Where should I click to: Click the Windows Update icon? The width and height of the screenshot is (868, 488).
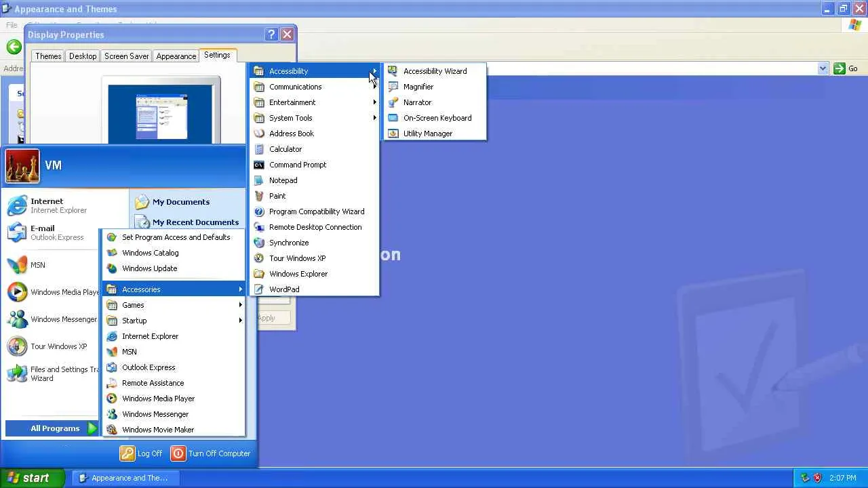pyautogui.click(x=111, y=268)
